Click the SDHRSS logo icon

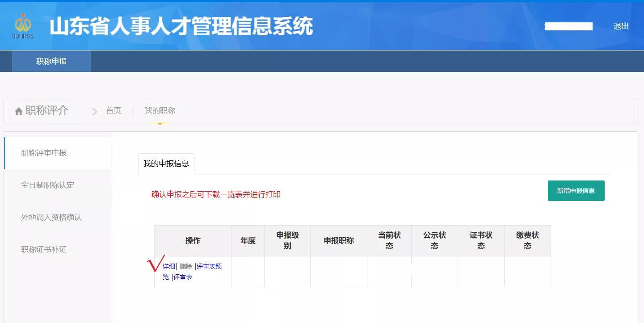click(x=23, y=26)
